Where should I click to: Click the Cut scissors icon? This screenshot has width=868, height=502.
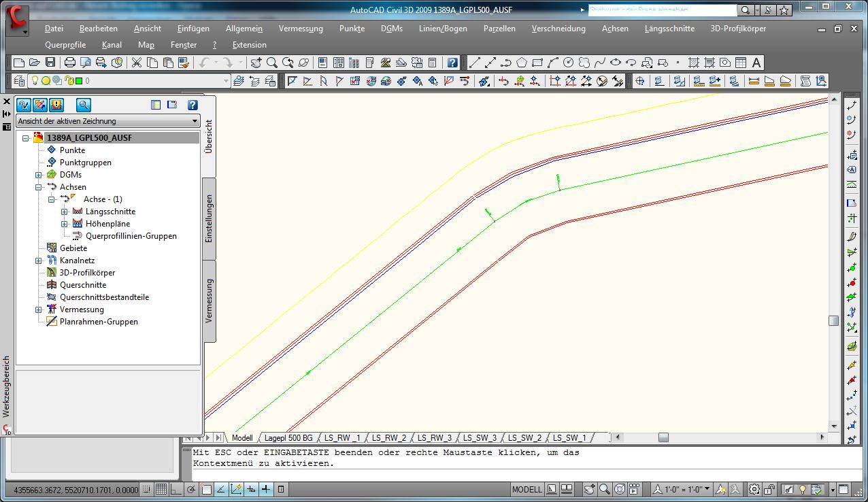(x=136, y=63)
